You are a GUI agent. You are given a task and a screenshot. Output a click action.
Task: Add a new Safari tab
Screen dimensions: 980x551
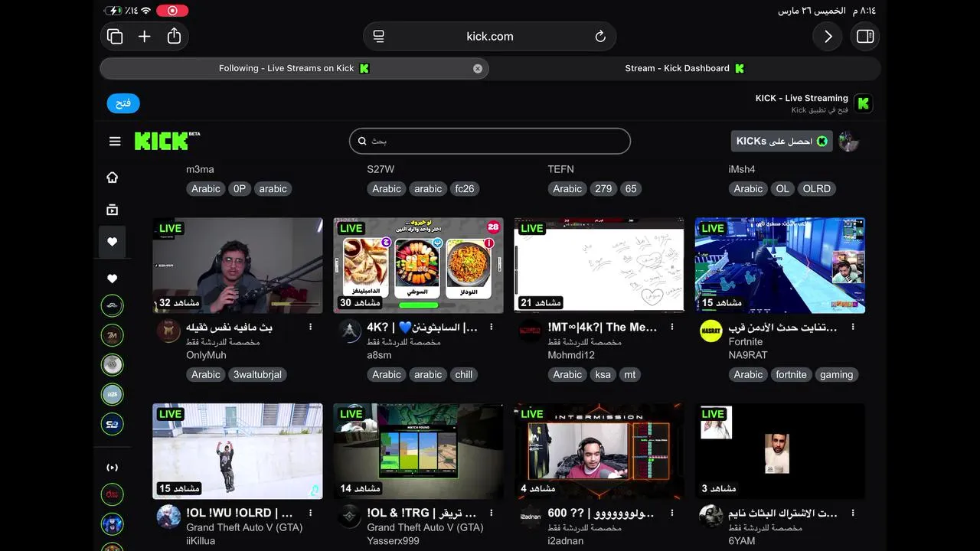pos(144,36)
